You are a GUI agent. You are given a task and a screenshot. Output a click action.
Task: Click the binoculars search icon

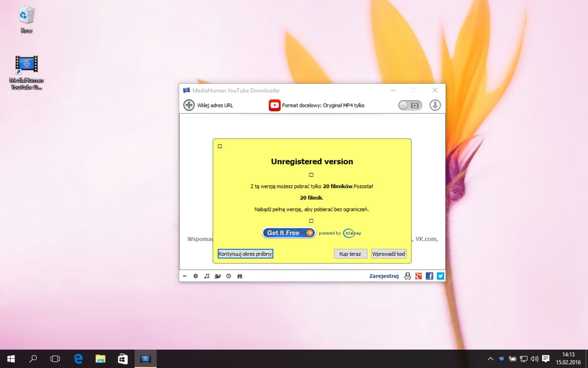240,276
